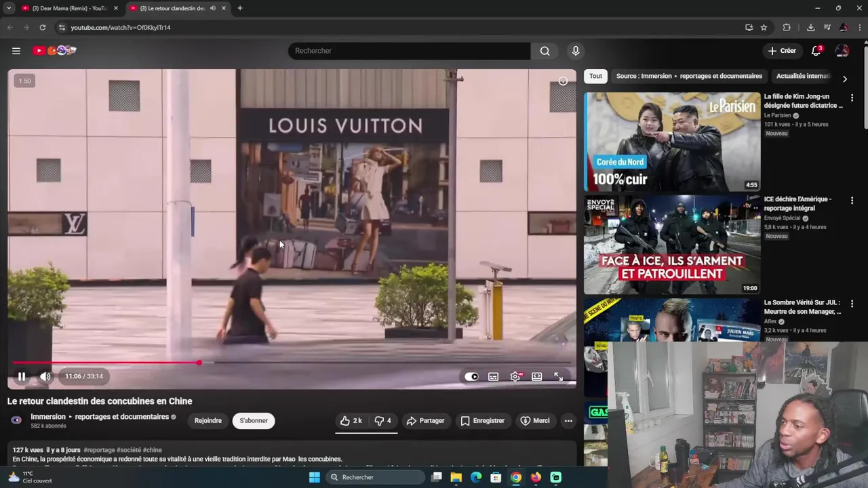Click the #chine hashtag
868x488 pixels.
coord(152,450)
